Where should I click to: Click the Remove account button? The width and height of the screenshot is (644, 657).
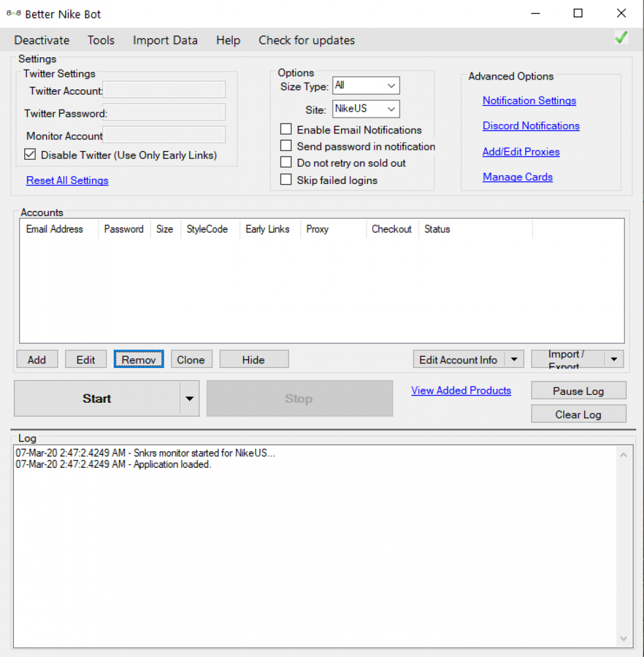tap(139, 359)
